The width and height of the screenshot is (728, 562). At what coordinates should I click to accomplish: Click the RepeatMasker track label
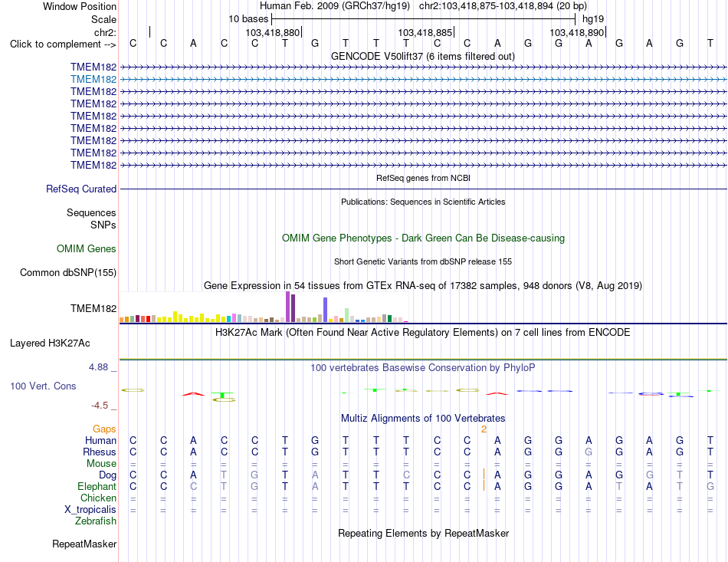84,544
